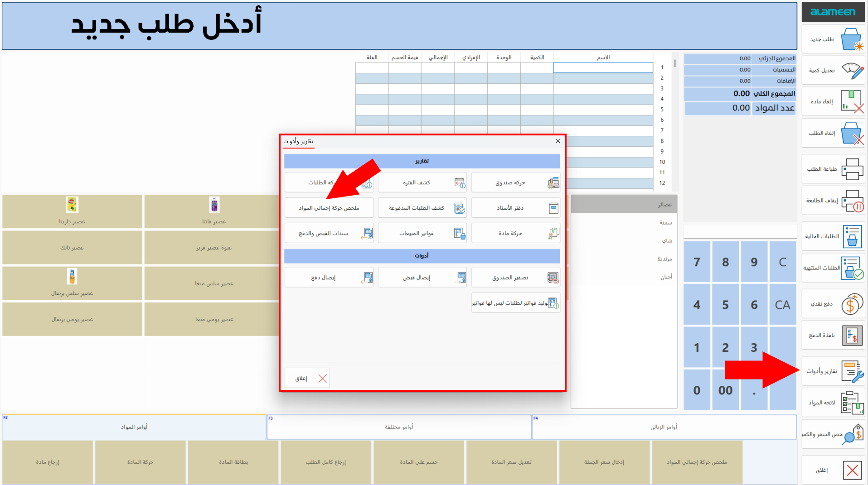Open the items list icon

pyautogui.click(x=852, y=403)
